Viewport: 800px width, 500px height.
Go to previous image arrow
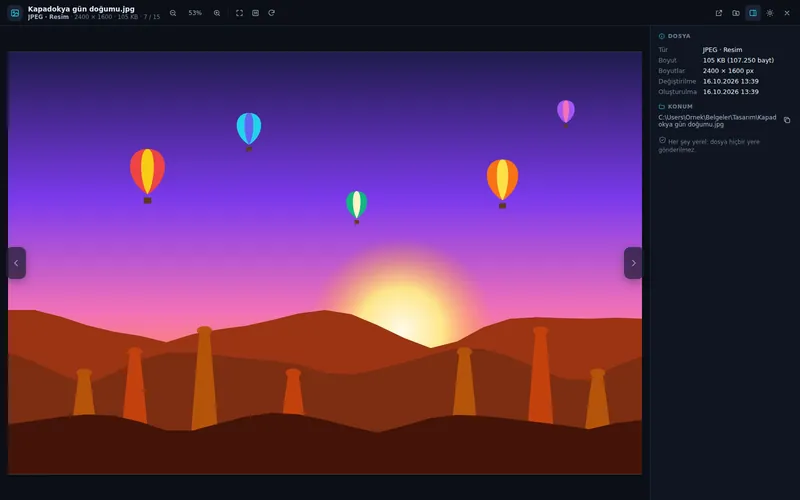pyautogui.click(x=16, y=263)
